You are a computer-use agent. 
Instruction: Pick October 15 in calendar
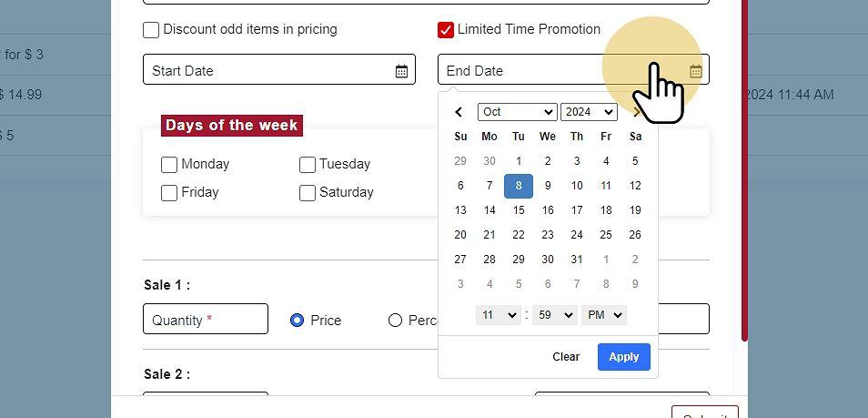click(x=519, y=210)
